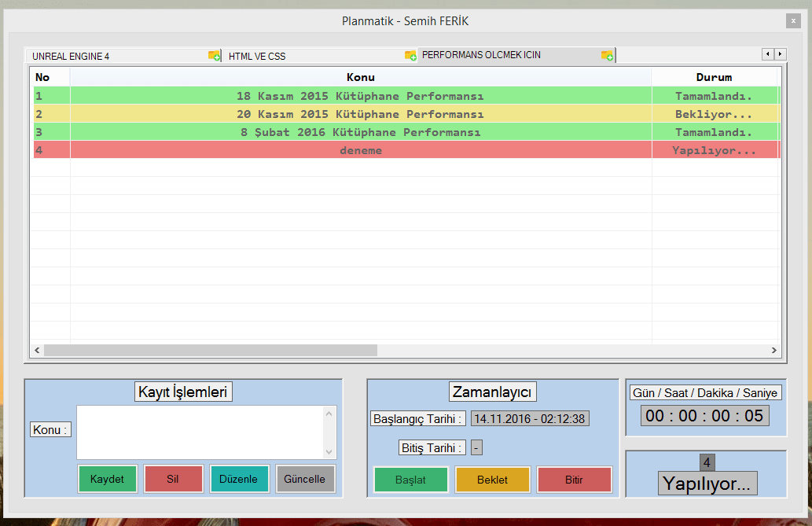Click folder icon on UNREAL ENGINE 4 tab
This screenshot has height=526, width=812.
point(214,56)
